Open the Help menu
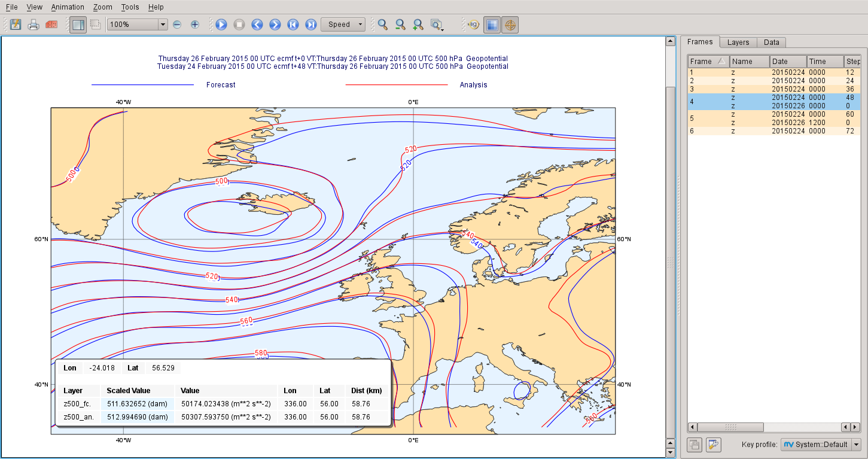Viewport: 868px width, 459px height. (x=156, y=7)
